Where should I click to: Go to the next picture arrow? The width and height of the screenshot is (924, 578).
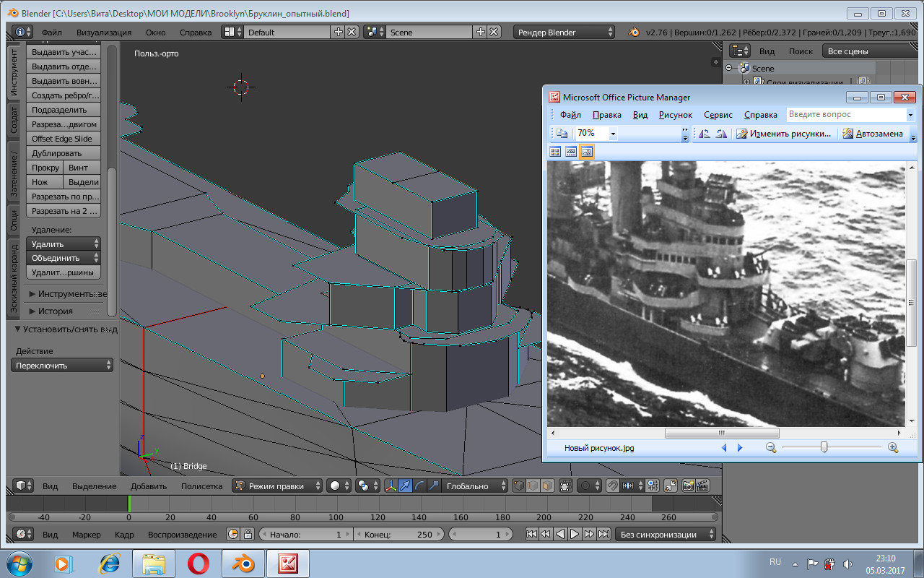(x=739, y=448)
